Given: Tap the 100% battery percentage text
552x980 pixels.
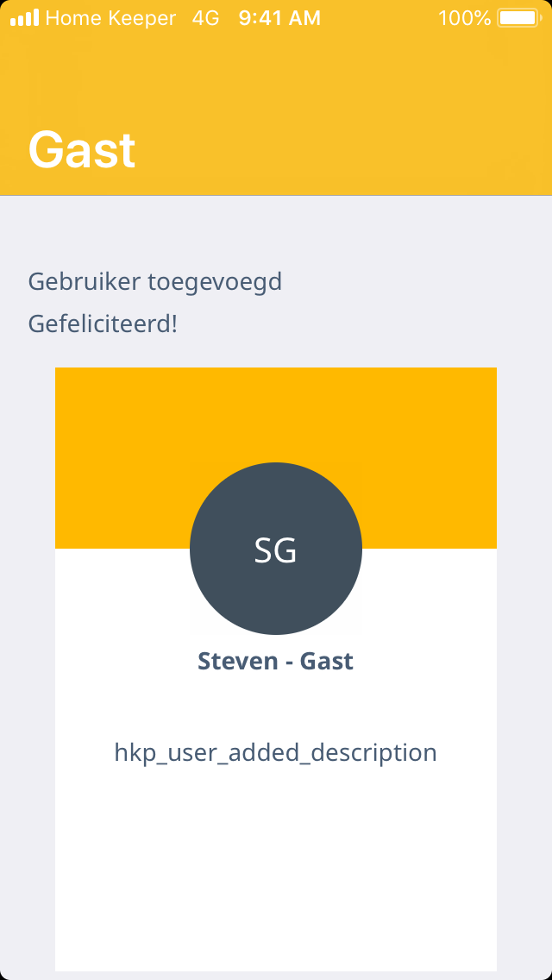Looking at the screenshot, I should click(464, 18).
